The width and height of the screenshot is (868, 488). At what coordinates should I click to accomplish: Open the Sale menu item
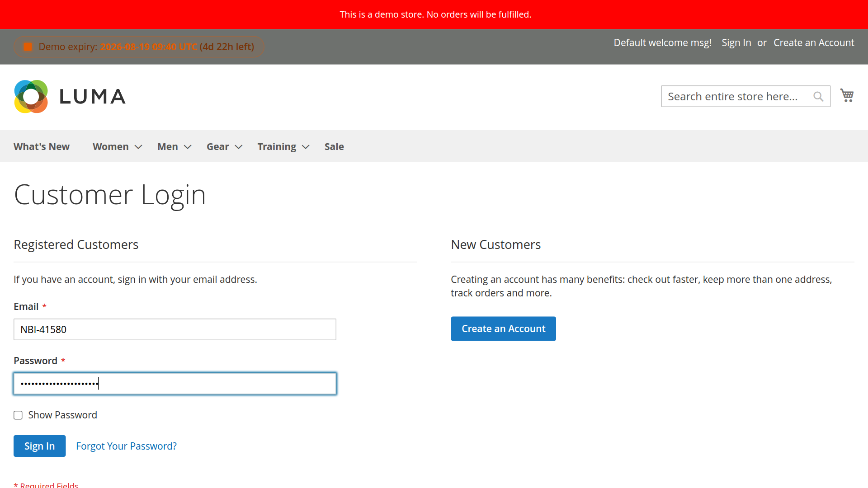point(334,146)
